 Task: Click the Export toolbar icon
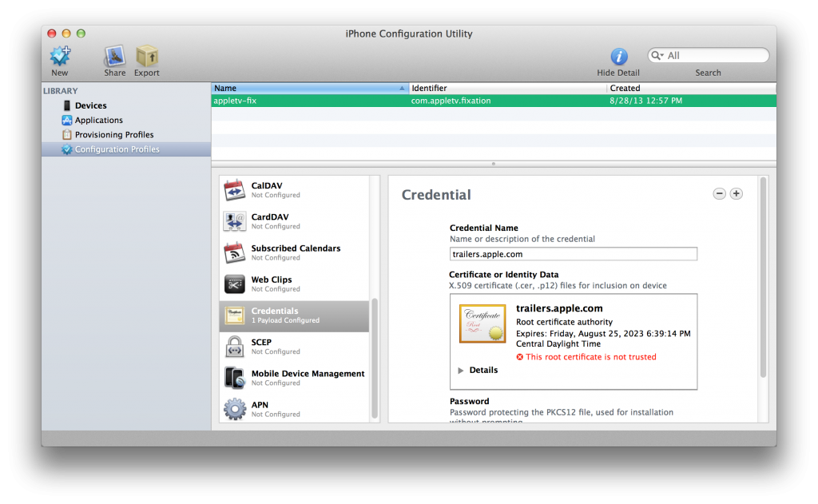147,57
